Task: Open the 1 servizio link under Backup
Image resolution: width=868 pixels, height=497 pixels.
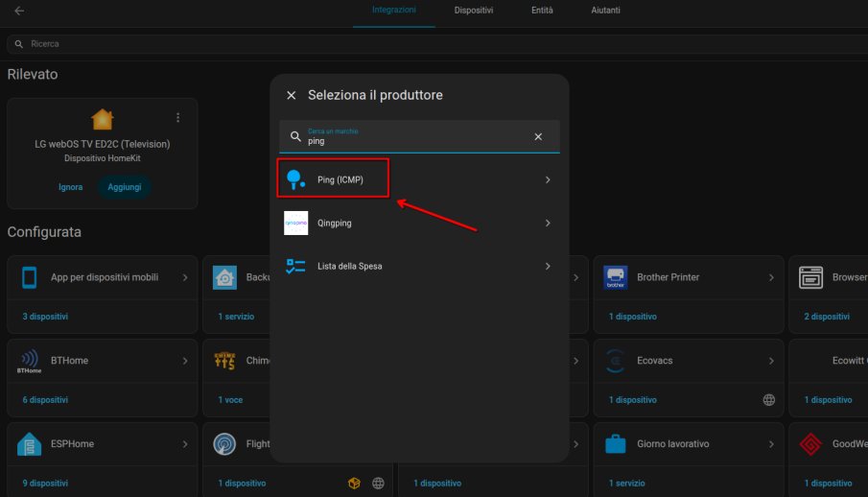Action: (236, 317)
